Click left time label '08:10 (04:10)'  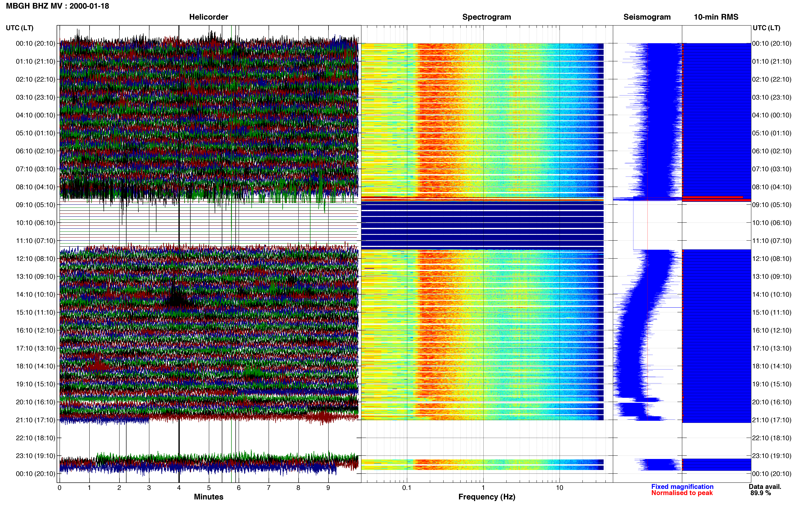[x=36, y=187]
